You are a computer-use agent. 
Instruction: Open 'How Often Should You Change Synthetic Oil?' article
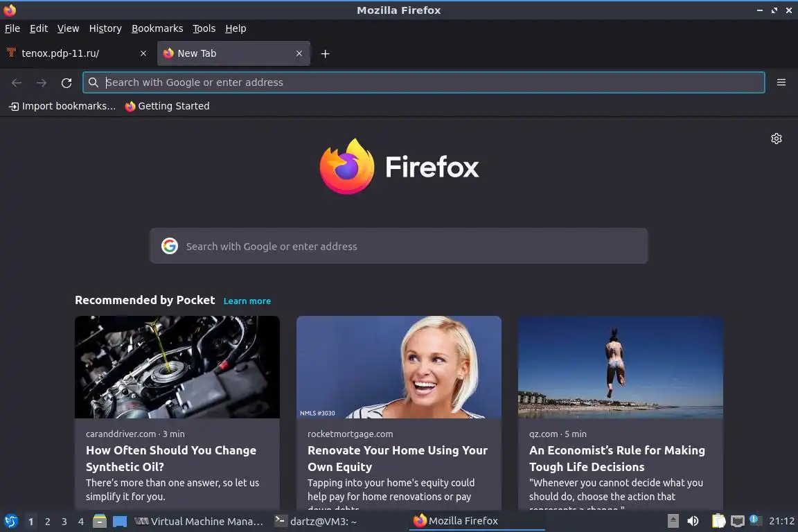(x=171, y=458)
